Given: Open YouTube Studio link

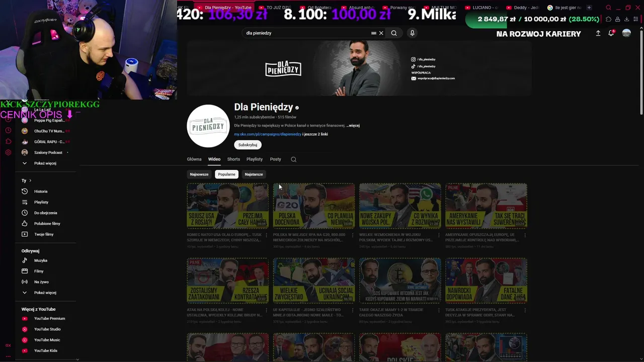Looking at the screenshot, I should click(x=47, y=329).
